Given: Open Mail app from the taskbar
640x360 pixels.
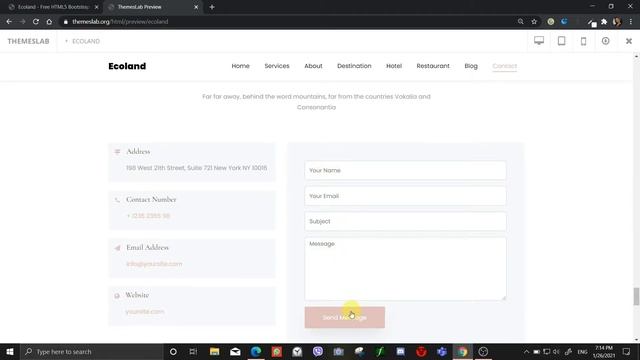Looking at the screenshot, I should [x=235, y=351].
